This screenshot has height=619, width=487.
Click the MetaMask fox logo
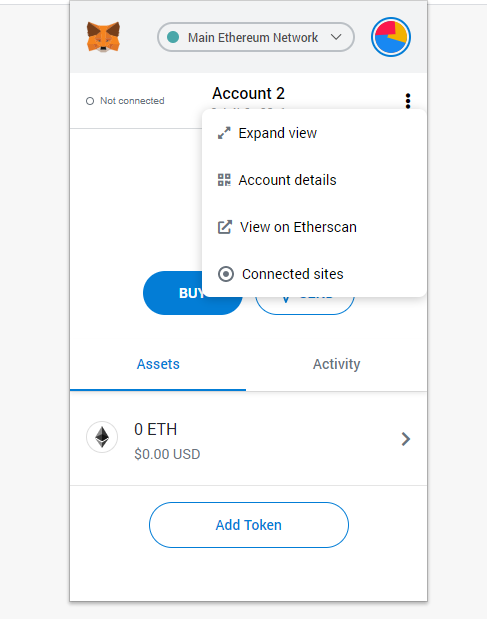[103, 37]
